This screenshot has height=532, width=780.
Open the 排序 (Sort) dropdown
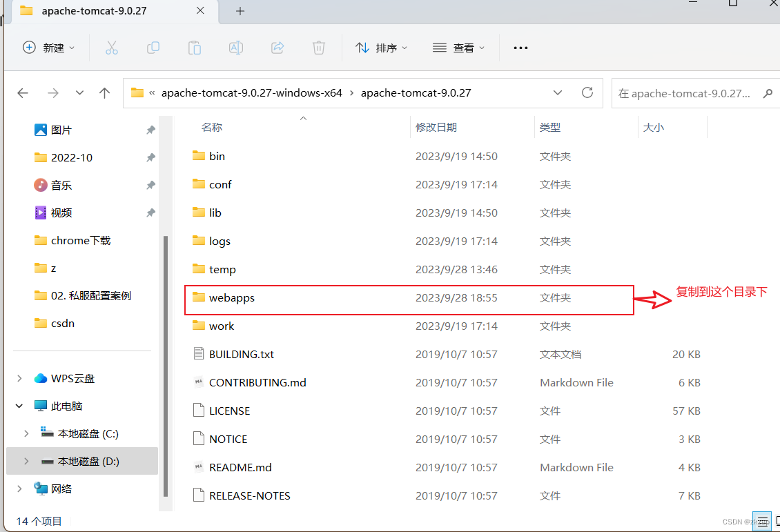[x=382, y=48]
